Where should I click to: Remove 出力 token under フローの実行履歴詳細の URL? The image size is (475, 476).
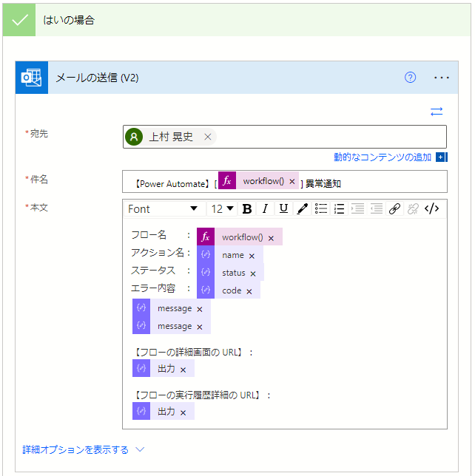[x=183, y=412]
